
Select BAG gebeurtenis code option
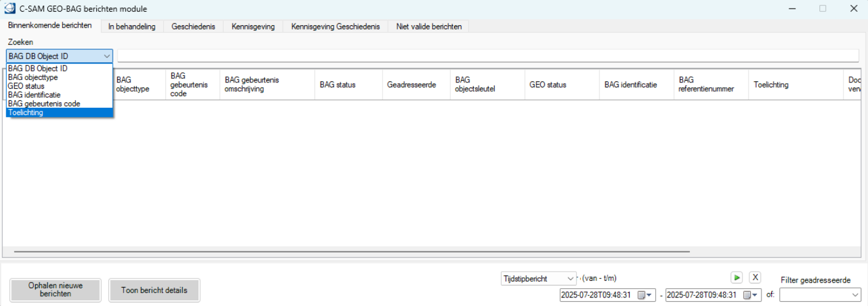click(x=60, y=103)
